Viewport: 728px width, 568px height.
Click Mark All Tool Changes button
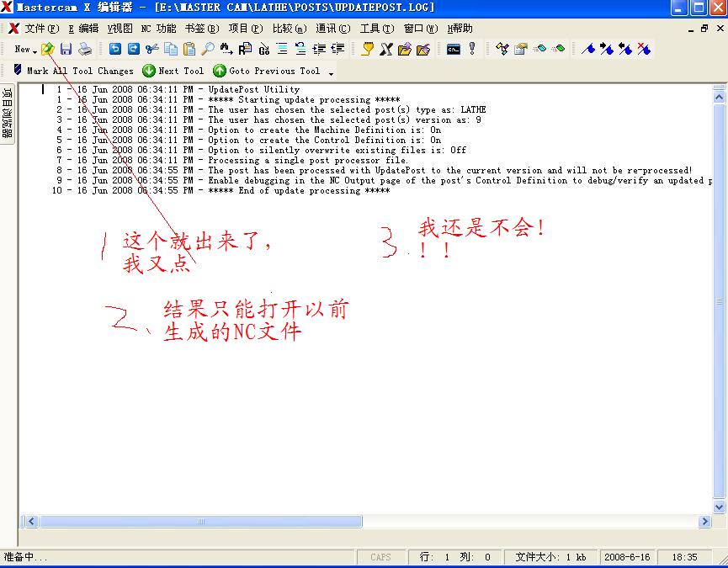[73, 71]
